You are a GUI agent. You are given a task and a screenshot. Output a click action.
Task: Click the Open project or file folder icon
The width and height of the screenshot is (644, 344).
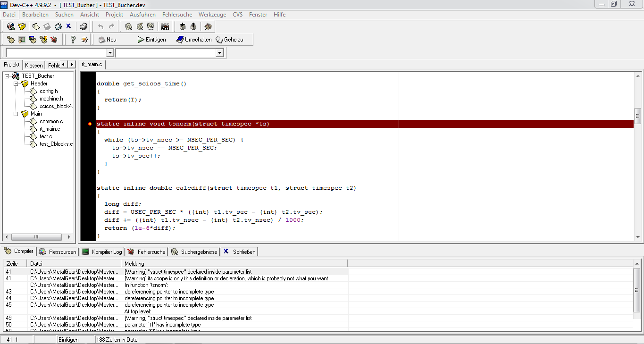tap(22, 27)
